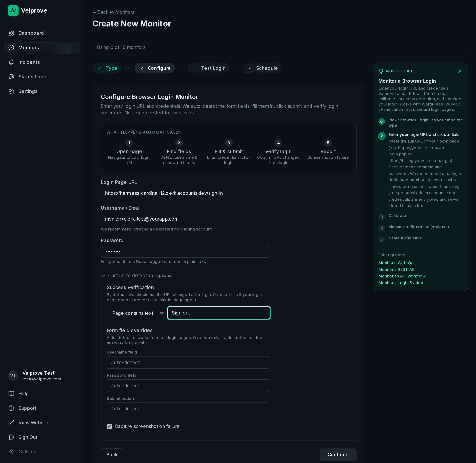Click the Report step 5 badge

328,143
